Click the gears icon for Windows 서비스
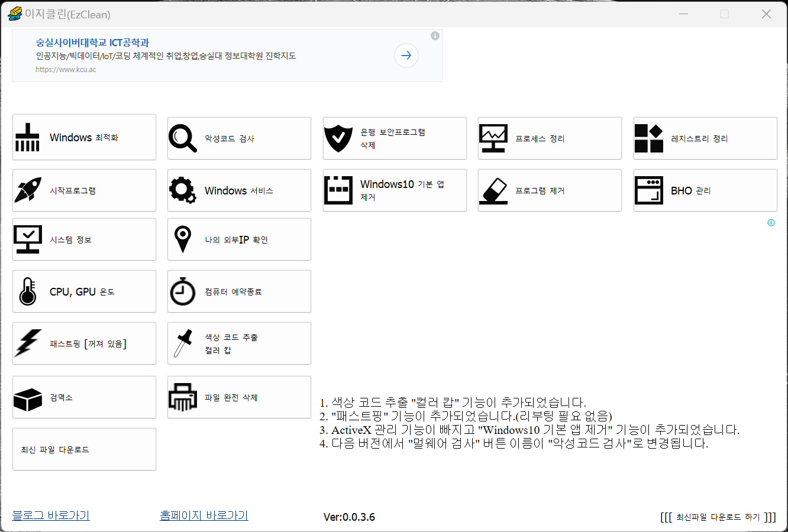This screenshot has height=532, width=788. tap(183, 190)
